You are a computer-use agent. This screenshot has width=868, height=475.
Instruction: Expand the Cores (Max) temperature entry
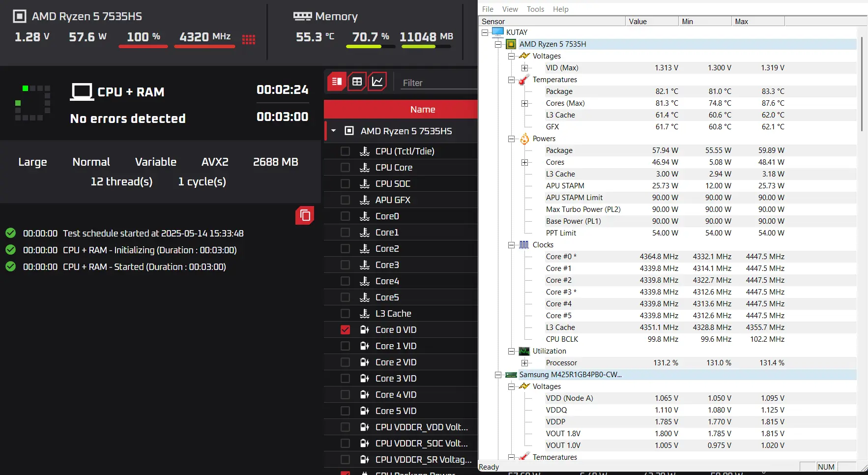524,103
